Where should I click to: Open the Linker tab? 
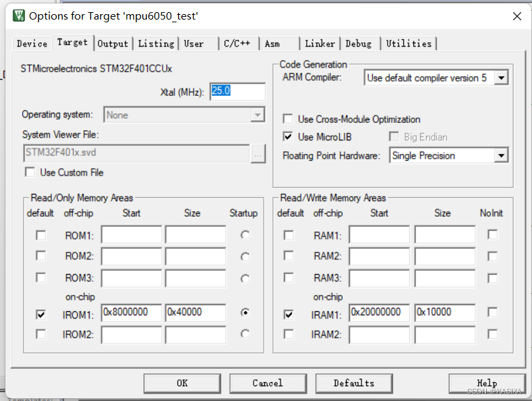point(320,44)
